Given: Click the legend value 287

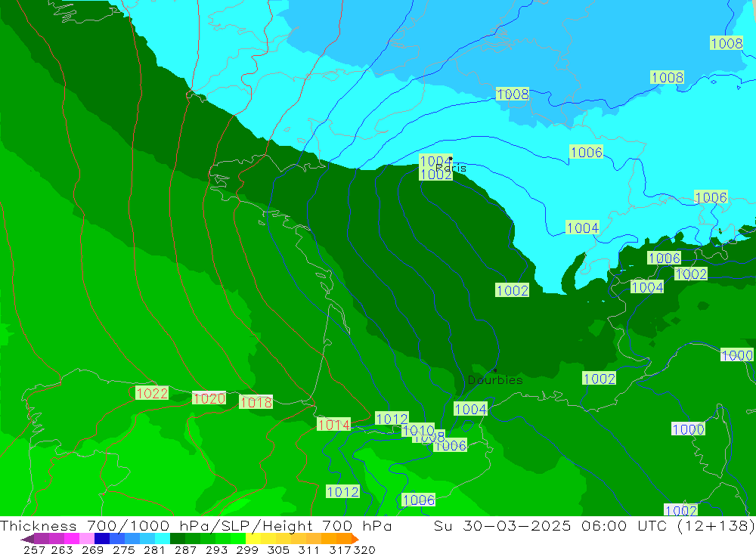Looking at the screenshot, I should 185,549.
